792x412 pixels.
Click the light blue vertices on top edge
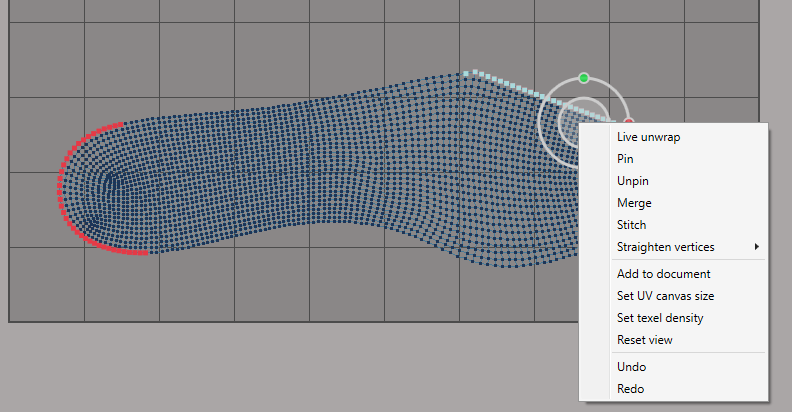tap(500, 81)
